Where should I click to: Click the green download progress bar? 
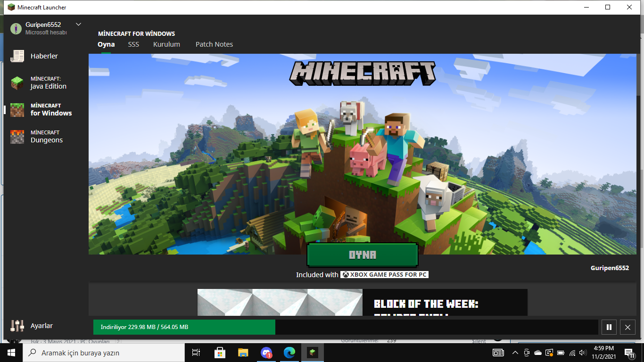(184, 327)
